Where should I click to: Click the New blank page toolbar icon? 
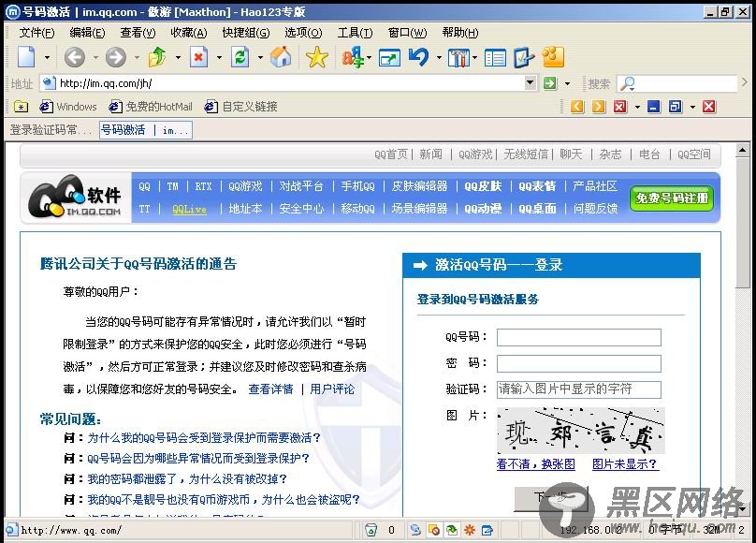[x=26, y=57]
